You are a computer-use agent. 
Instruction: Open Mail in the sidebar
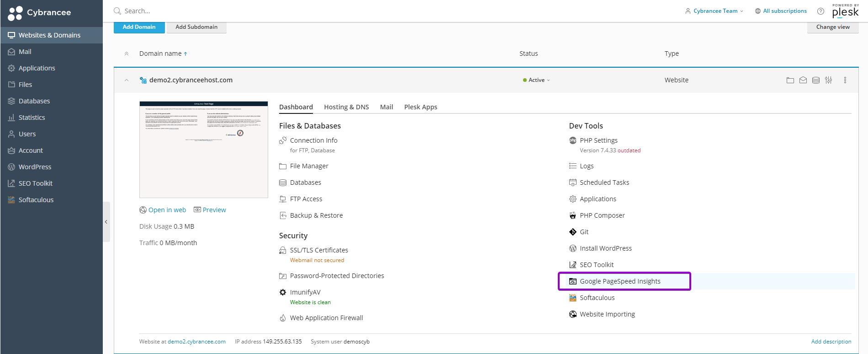click(52, 52)
